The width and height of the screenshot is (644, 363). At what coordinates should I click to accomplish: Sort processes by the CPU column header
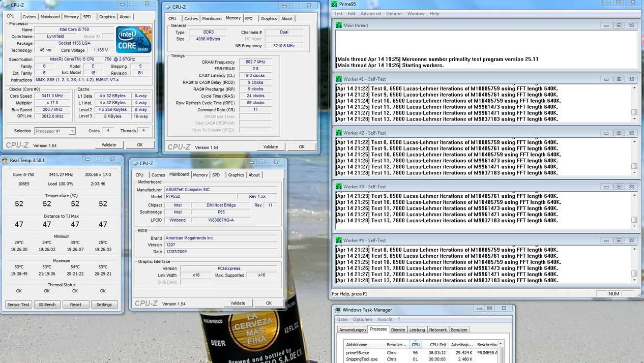[416, 345]
